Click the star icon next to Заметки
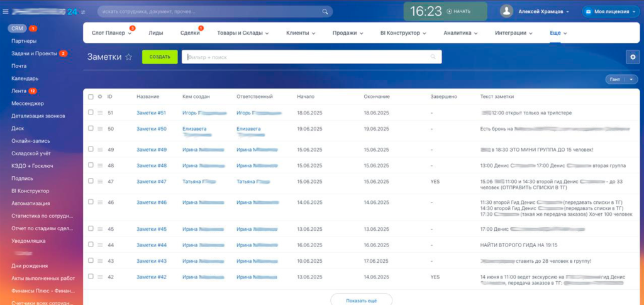 tap(129, 57)
